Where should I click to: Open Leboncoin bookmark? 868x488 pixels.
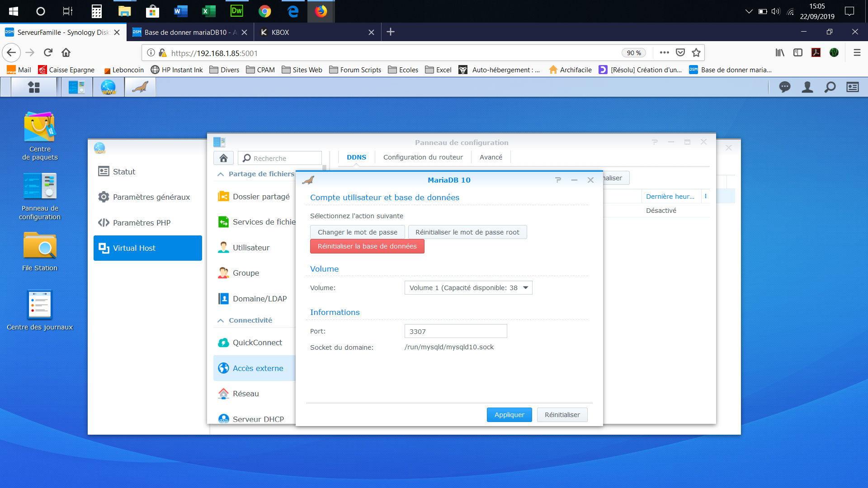[x=123, y=70]
